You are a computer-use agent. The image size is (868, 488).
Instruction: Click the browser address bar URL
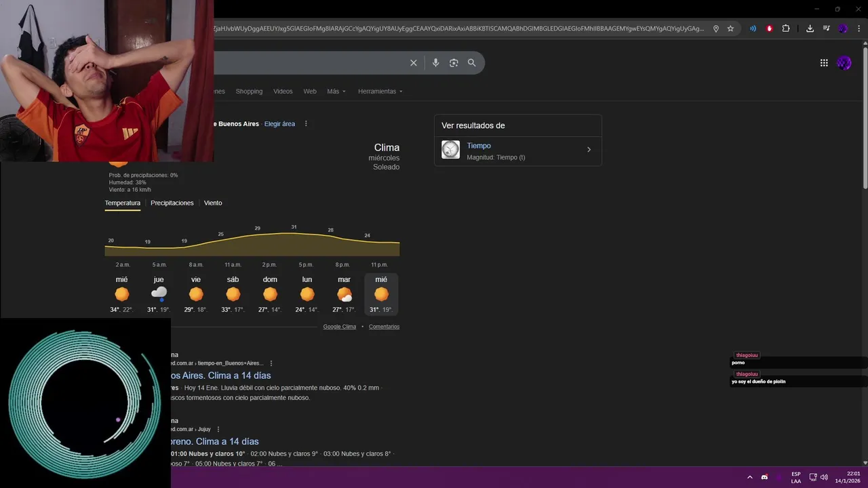pos(458,28)
